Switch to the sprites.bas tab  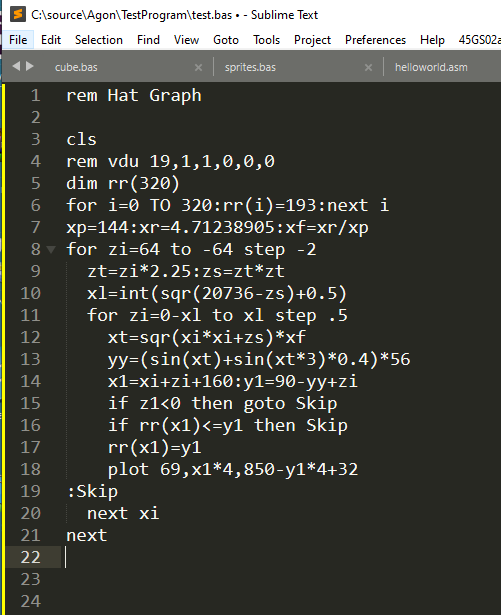[250, 67]
